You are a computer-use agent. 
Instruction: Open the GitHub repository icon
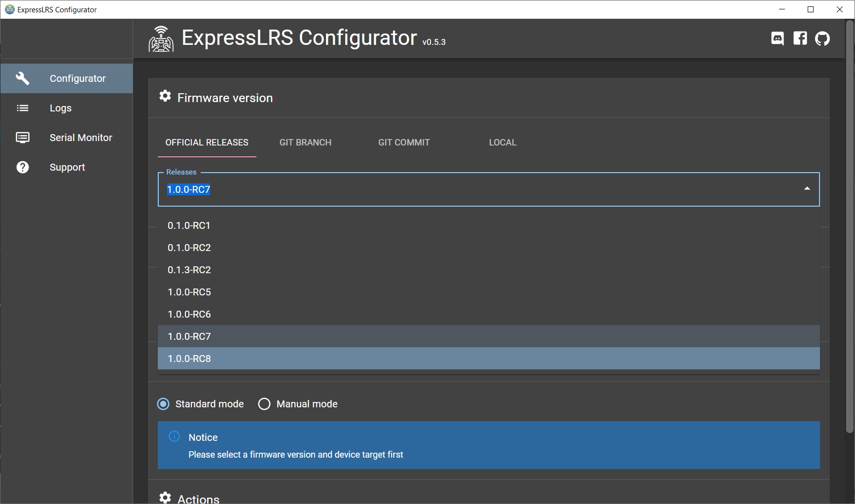point(822,38)
